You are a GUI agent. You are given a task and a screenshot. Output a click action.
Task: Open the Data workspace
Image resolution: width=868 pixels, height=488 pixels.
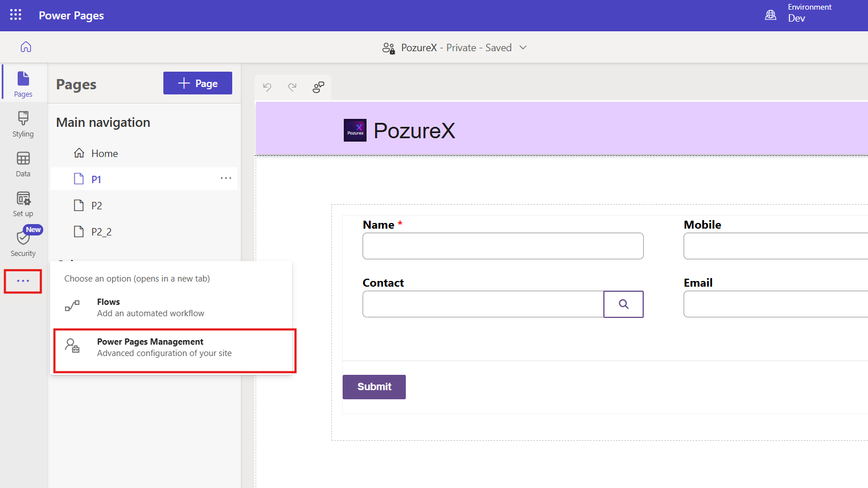pos(23,164)
